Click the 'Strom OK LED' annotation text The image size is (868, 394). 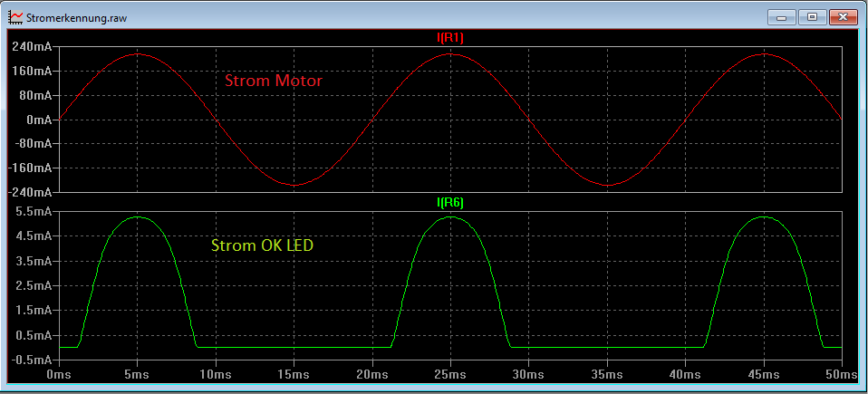pyautogui.click(x=263, y=245)
